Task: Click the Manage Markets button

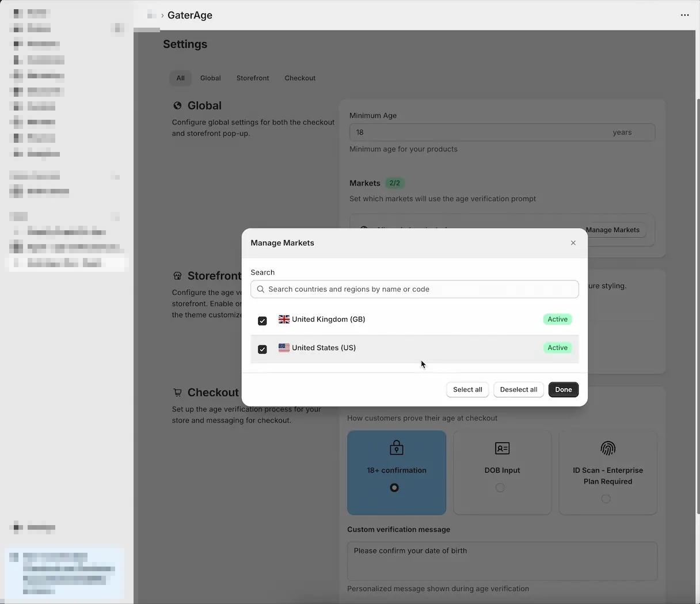Action: point(612,230)
